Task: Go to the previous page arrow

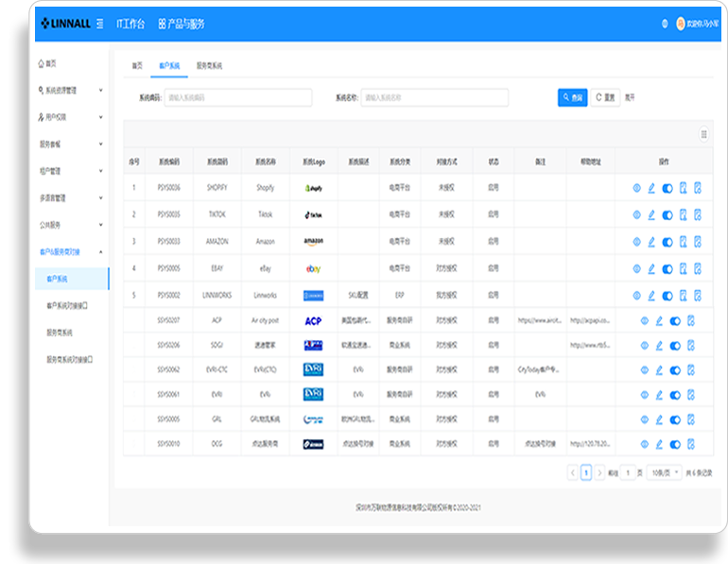Action: point(572,472)
